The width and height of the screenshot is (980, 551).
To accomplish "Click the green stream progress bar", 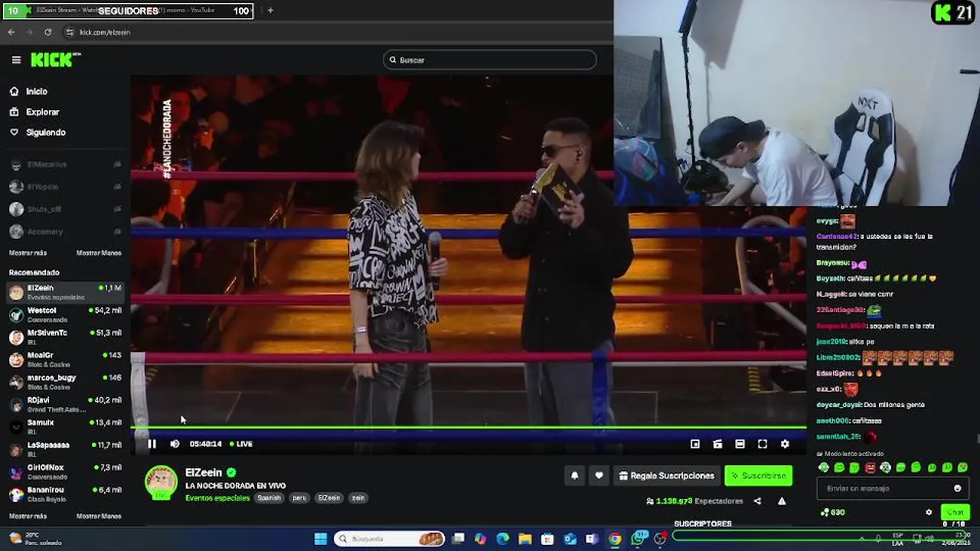I will [x=469, y=427].
